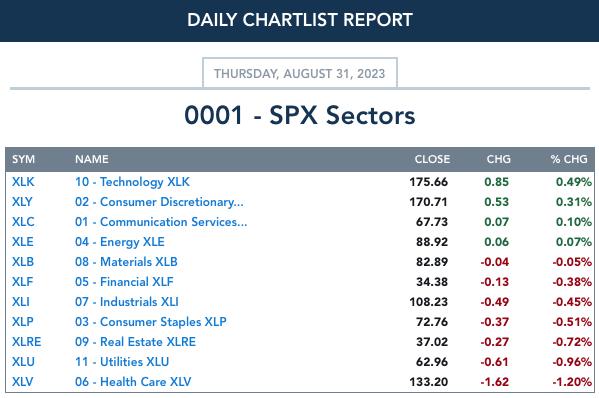
Task: Sort by the CLOSE column header
Action: coord(432,159)
